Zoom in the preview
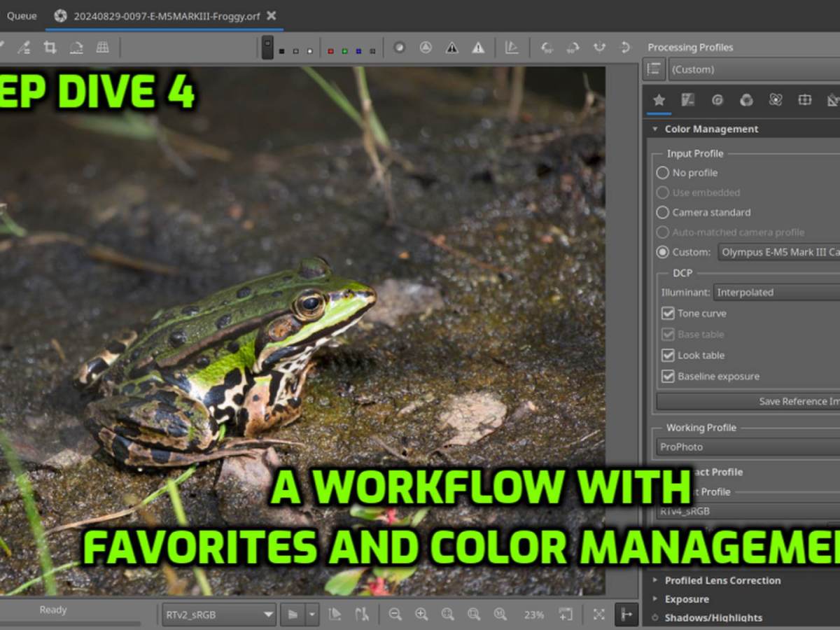 (421, 615)
